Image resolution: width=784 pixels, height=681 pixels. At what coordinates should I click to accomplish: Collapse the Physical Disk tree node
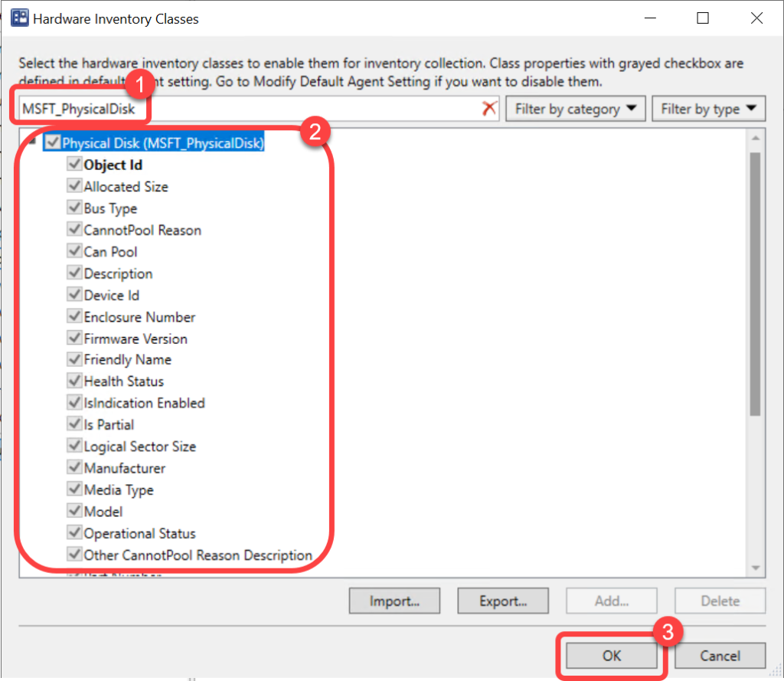click(x=31, y=141)
